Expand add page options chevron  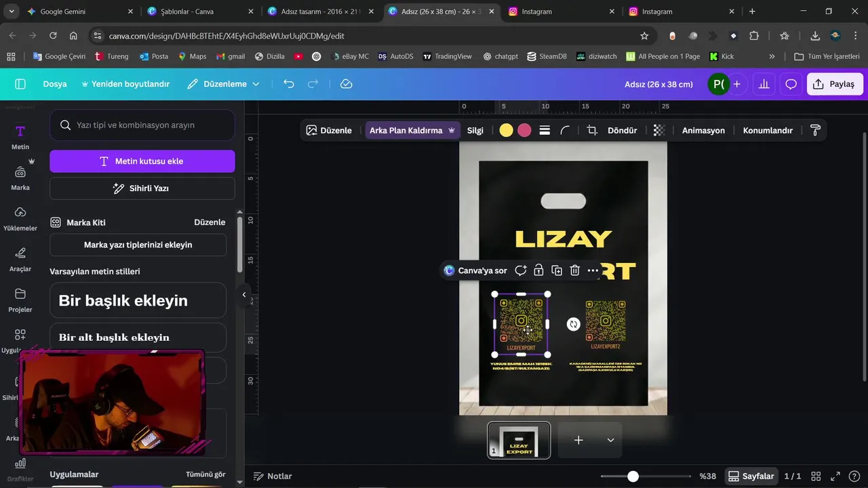(x=610, y=441)
